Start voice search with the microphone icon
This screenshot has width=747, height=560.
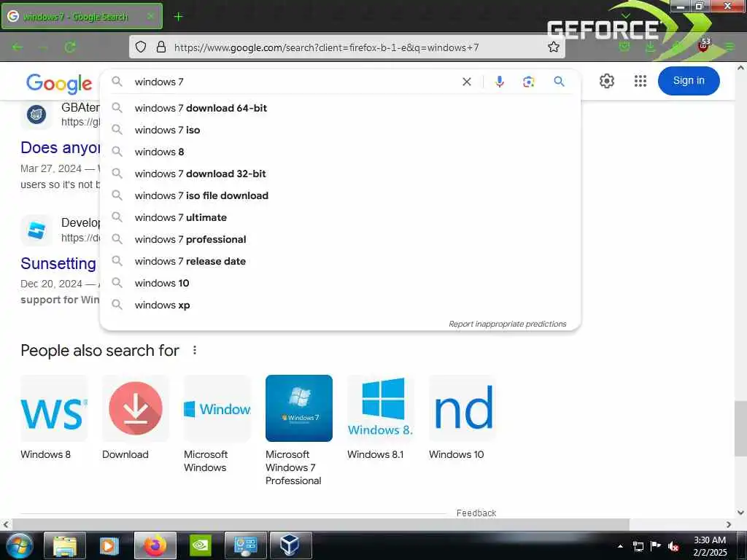coord(499,82)
